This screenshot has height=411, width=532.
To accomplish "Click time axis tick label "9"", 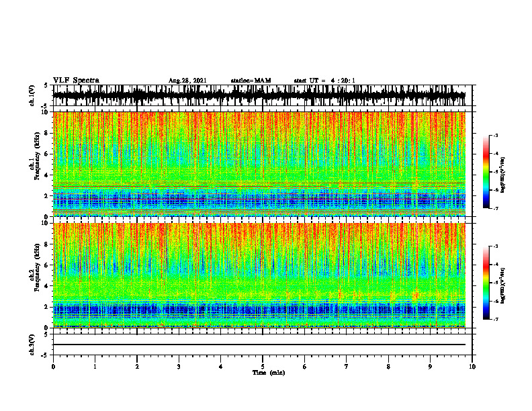I will [430, 367].
